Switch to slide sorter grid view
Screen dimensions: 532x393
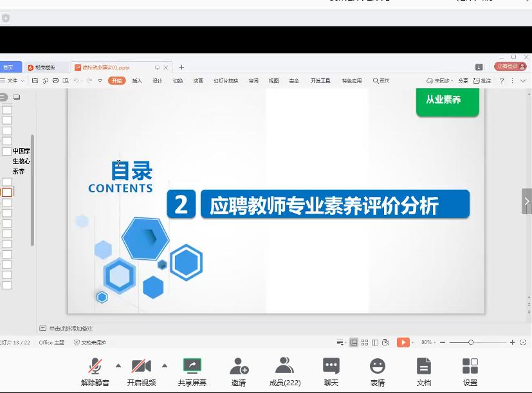[365, 342]
